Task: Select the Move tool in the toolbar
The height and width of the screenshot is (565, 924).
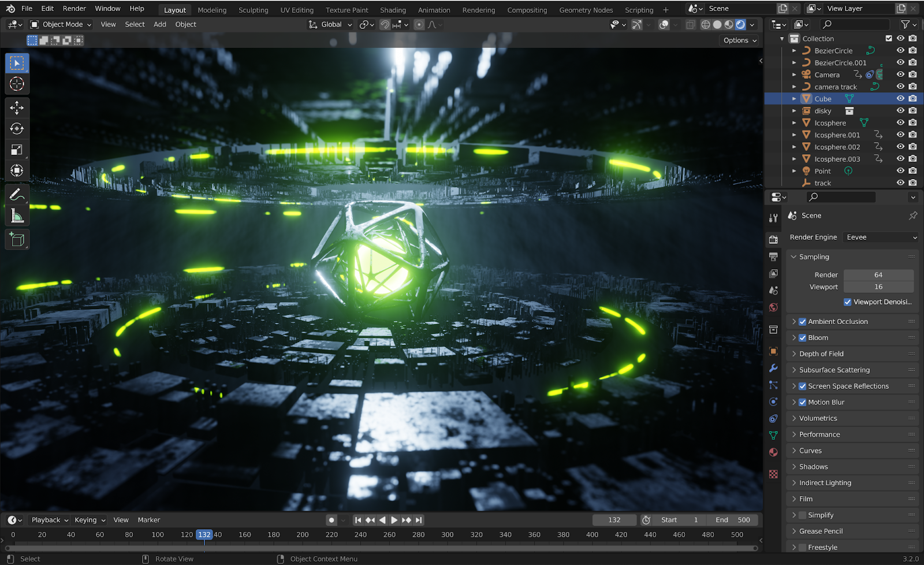Action: pyautogui.click(x=17, y=107)
